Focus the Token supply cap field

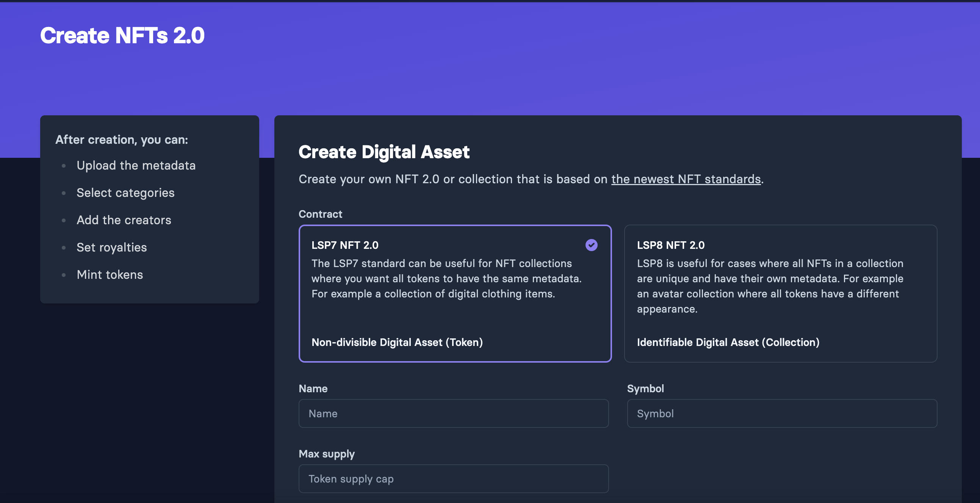point(453,479)
